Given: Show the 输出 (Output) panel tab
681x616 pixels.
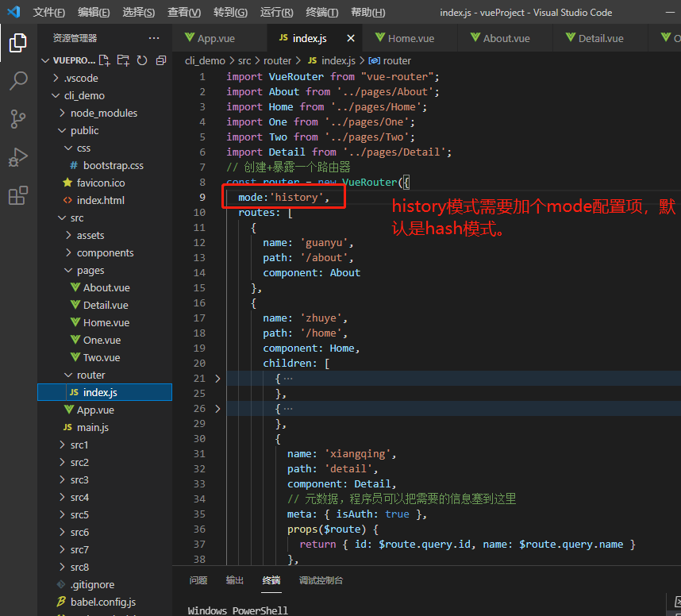Looking at the screenshot, I should click(235, 580).
